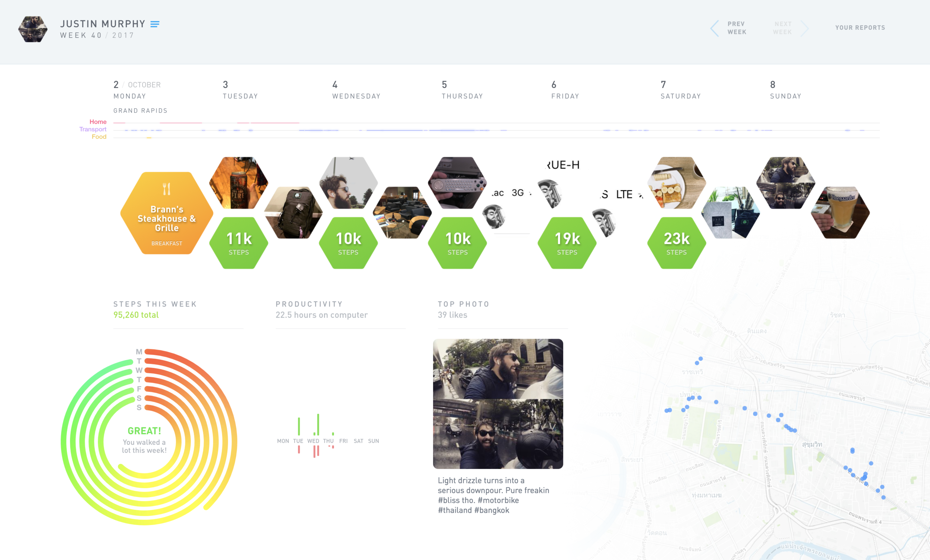Open the airport lounge chairs photo
The height and width of the screenshot is (560, 930).
[x=403, y=212]
